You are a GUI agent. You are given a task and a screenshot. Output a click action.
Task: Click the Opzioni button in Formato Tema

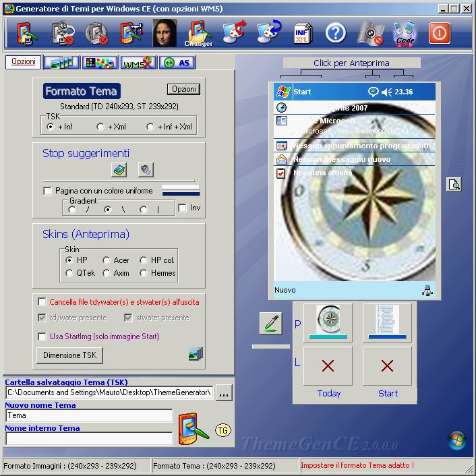click(x=183, y=89)
